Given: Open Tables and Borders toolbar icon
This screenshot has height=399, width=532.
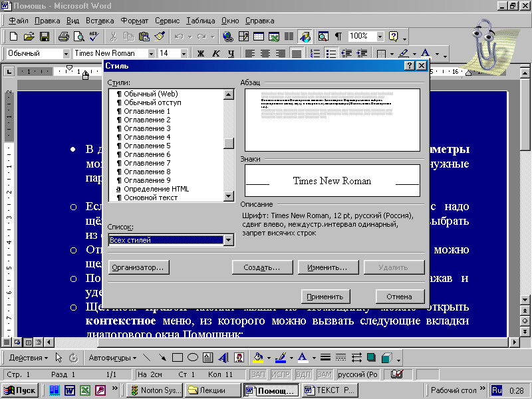Looking at the screenshot, I should 243,37.
